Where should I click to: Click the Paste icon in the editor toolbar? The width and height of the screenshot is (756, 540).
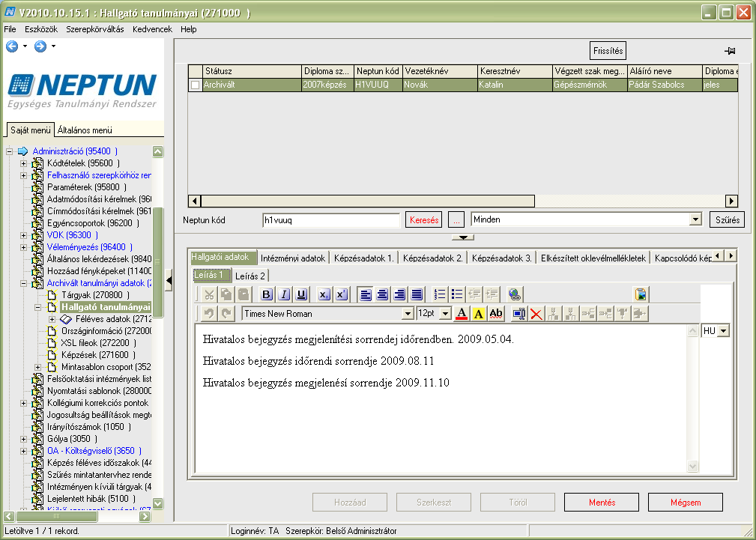pyautogui.click(x=244, y=294)
